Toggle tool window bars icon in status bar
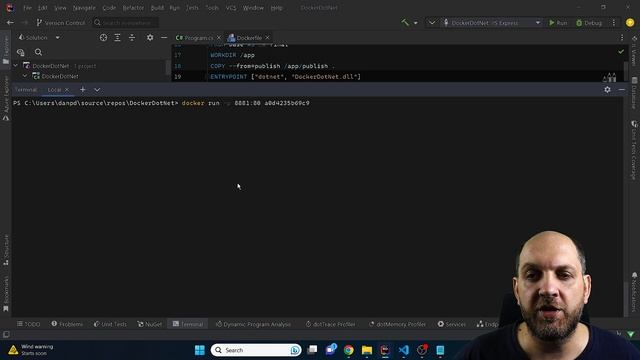Image resolution: width=640 pixels, height=360 pixels. point(6,334)
